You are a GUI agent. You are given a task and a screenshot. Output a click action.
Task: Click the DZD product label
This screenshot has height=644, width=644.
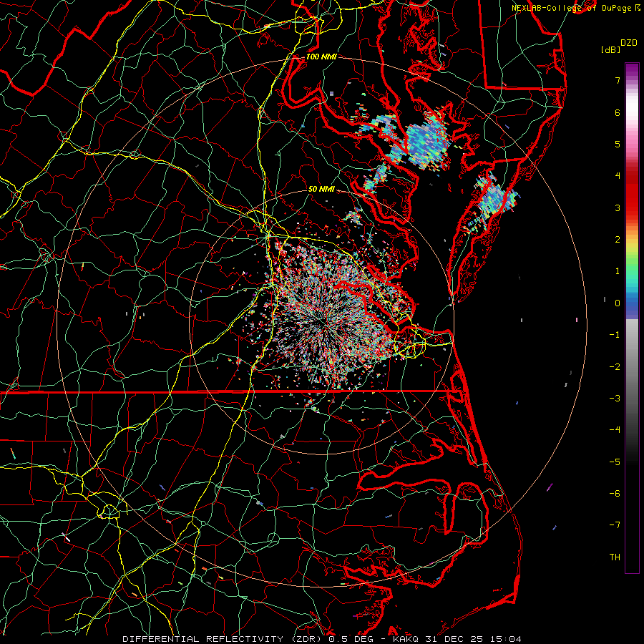coord(629,43)
